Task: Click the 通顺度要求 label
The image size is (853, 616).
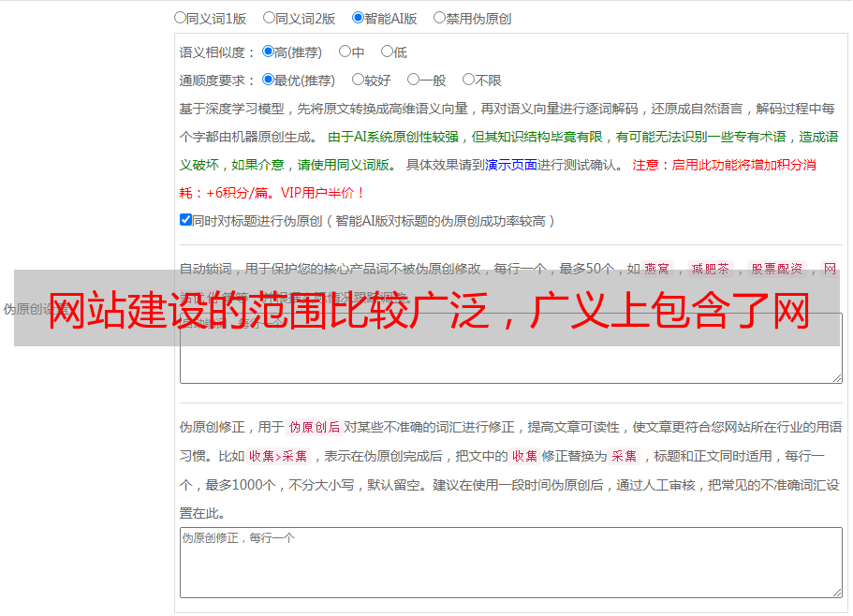Action: pyautogui.click(x=217, y=81)
